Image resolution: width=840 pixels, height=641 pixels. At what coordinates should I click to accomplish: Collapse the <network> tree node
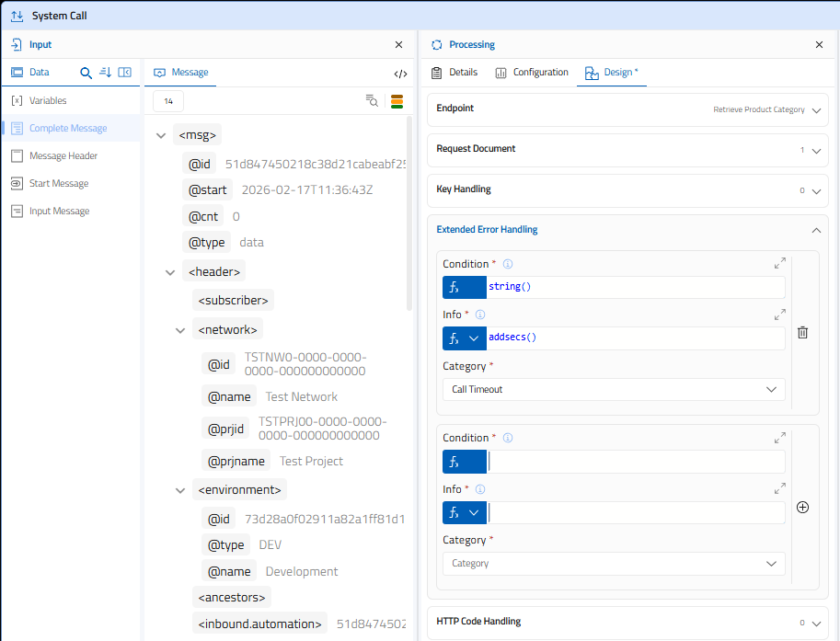pos(180,329)
